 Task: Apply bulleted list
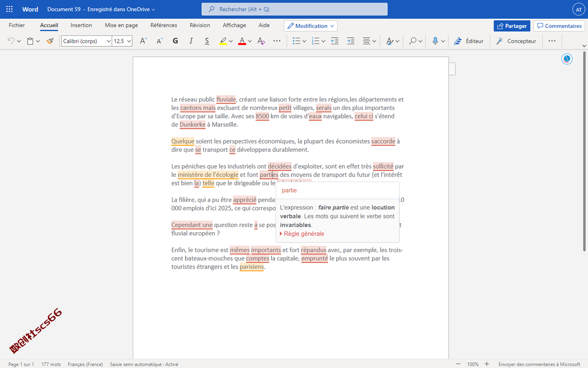(x=297, y=41)
